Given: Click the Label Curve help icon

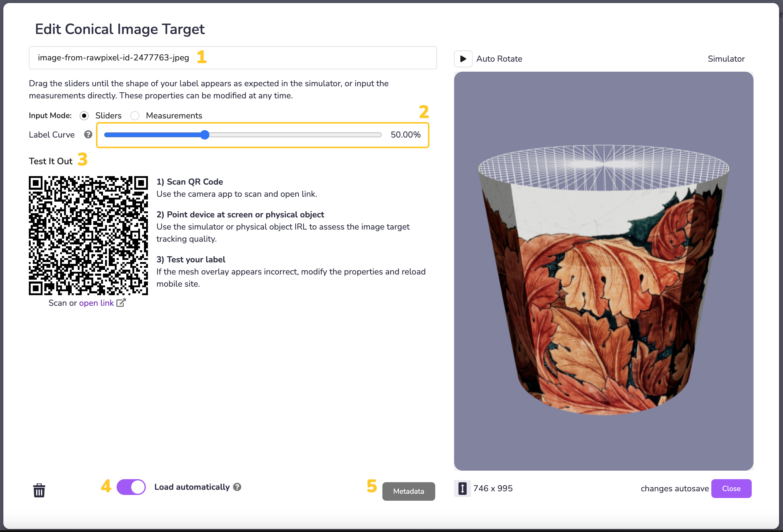Looking at the screenshot, I should (88, 135).
